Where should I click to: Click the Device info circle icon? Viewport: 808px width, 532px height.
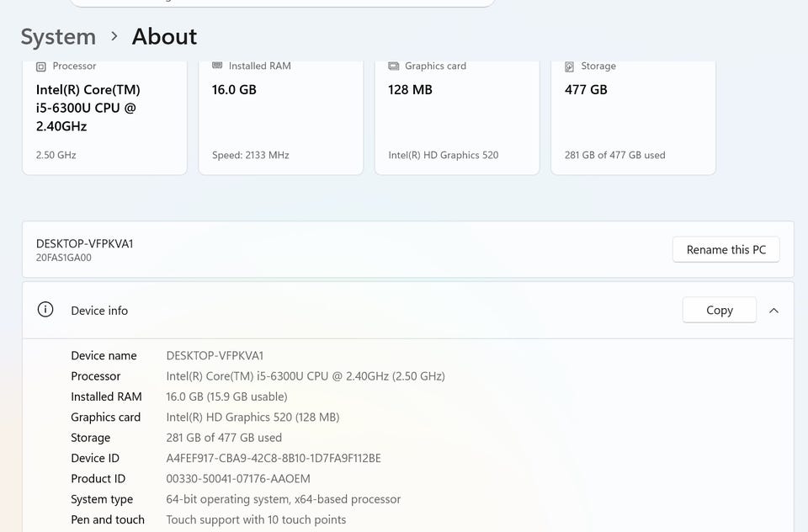[45, 310]
